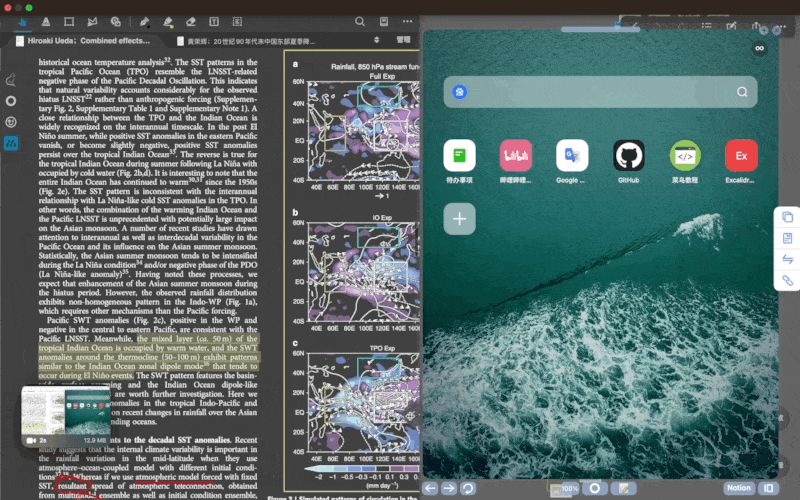Screen dimensions: 800x500
Task: Click the IO Exp map panel b
Action: click(x=363, y=272)
